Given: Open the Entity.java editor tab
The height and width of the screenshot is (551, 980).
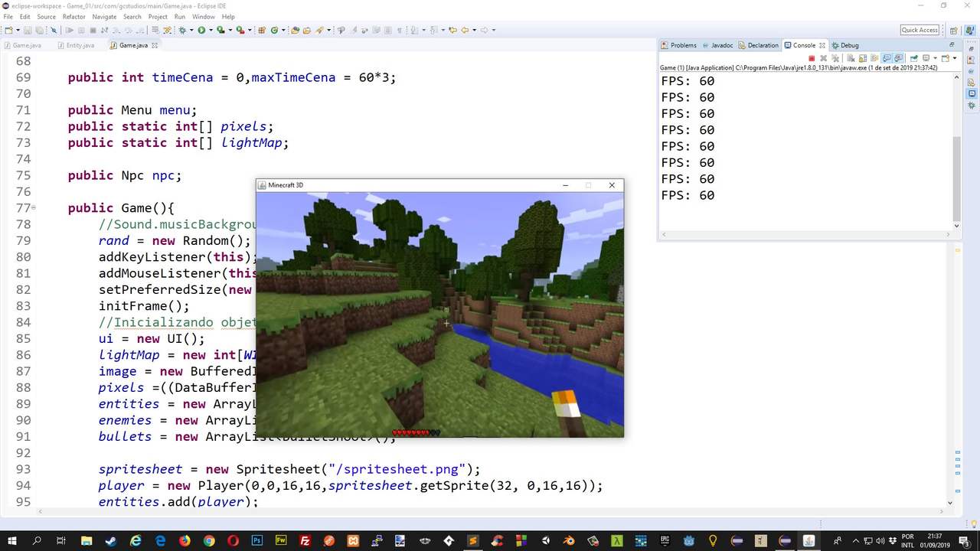Looking at the screenshot, I should 75,45.
